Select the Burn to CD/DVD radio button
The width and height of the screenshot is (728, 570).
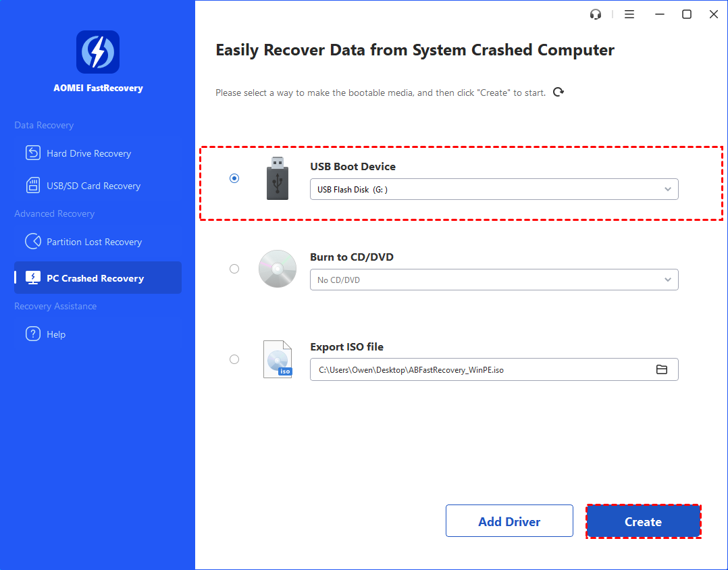234,269
